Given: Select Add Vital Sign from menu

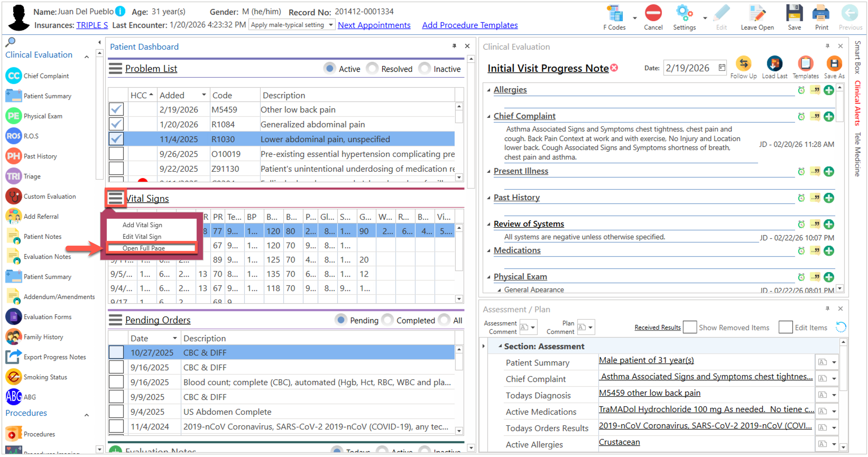Looking at the screenshot, I should [x=142, y=225].
